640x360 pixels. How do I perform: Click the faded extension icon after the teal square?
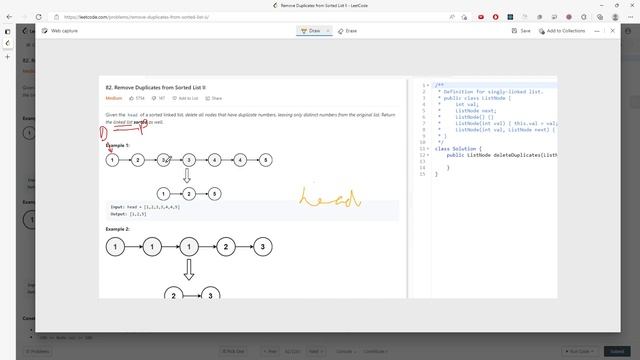[525, 17]
